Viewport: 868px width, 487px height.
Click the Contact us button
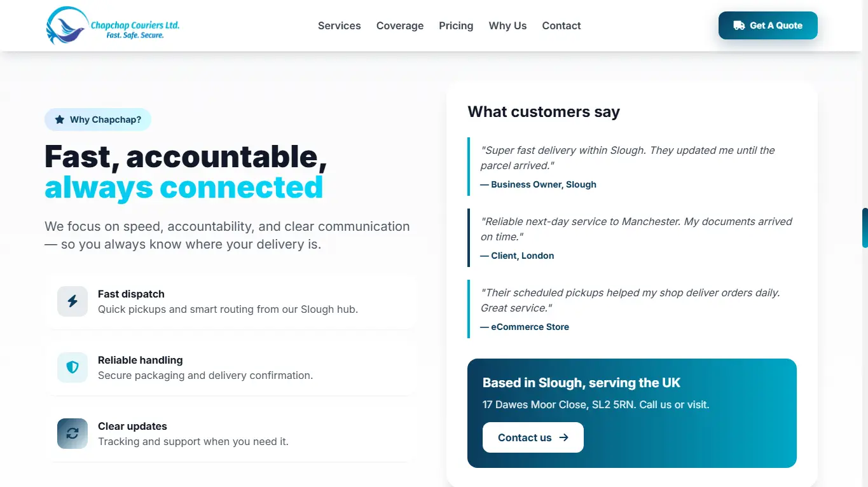click(x=533, y=437)
